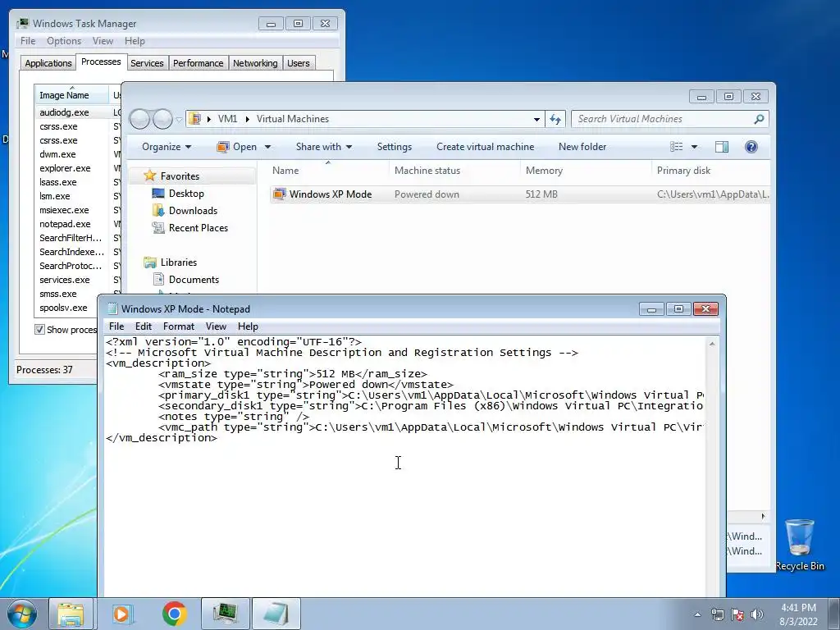Switch to the Applications tab in Task Manager
840x630 pixels.
point(48,63)
